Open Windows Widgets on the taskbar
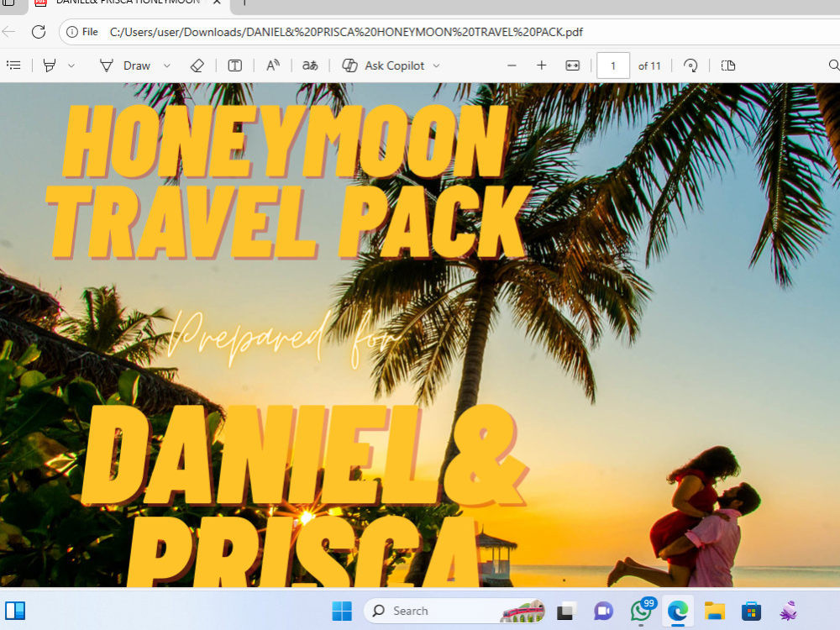The width and height of the screenshot is (840, 630). [x=15, y=610]
